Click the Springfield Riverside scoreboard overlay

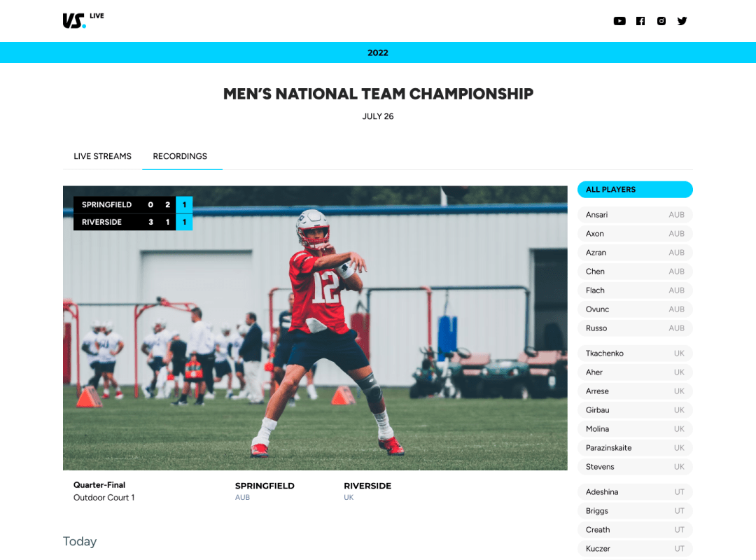(x=132, y=213)
